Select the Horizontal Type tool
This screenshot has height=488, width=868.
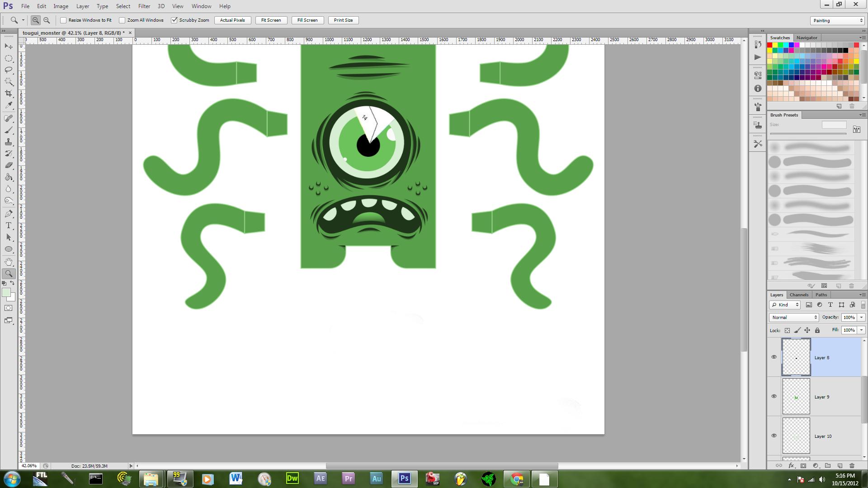tap(9, 225)
